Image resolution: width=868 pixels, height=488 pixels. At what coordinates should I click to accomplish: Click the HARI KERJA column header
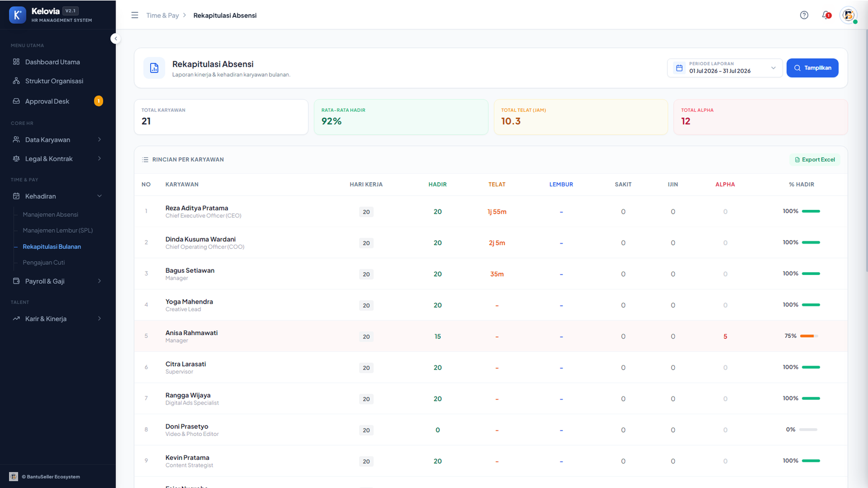point(366,184)
